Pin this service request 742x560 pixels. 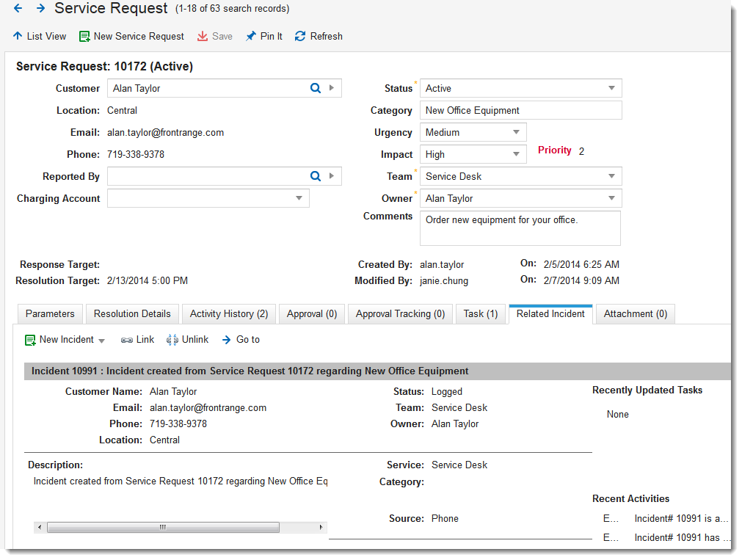tap(263, 36)
